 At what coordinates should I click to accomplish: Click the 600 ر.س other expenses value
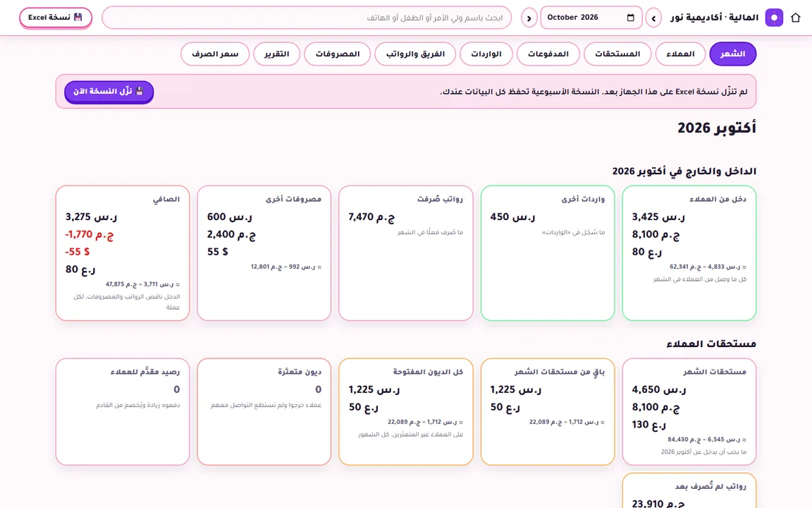[230, 217]
